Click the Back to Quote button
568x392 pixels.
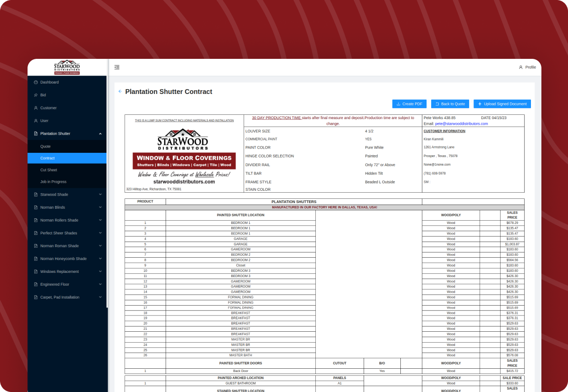tap(450, 104)
